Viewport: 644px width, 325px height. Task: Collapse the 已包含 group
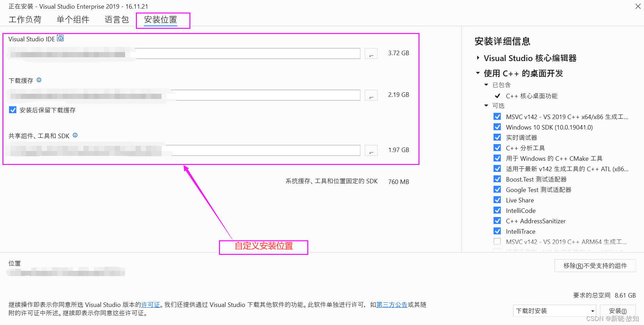click(486, 85)
